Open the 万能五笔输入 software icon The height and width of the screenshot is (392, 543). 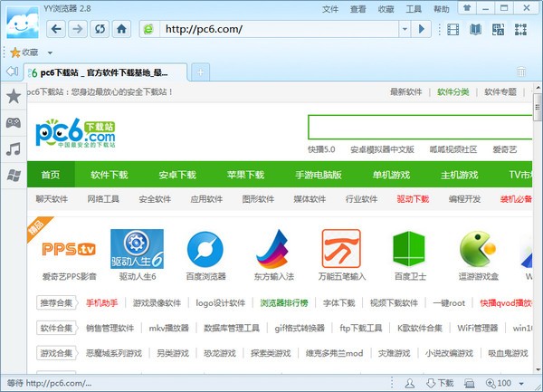tap(341, 248)
